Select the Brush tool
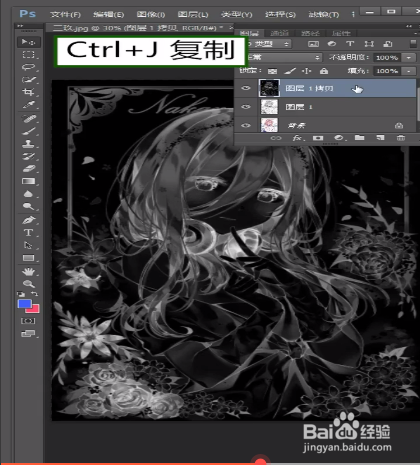Image resolution: width=420 pixels, height=465 pixels. (28, 131)
